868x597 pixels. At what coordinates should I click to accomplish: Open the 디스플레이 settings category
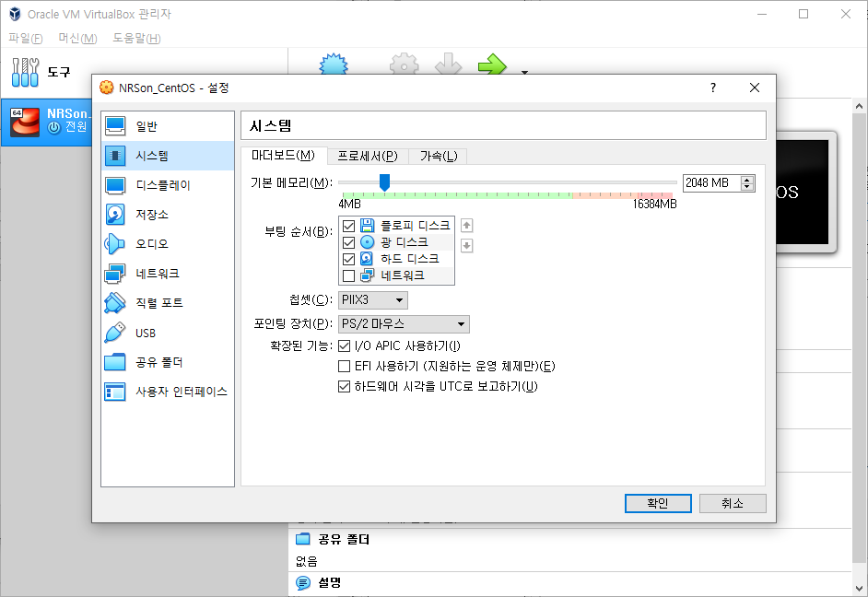point(168,185)
